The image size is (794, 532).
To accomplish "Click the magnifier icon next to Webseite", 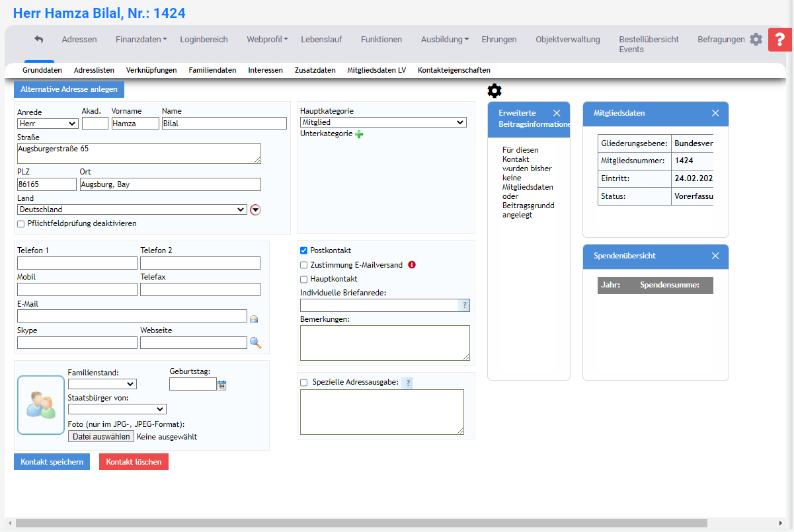I will 255,343.
